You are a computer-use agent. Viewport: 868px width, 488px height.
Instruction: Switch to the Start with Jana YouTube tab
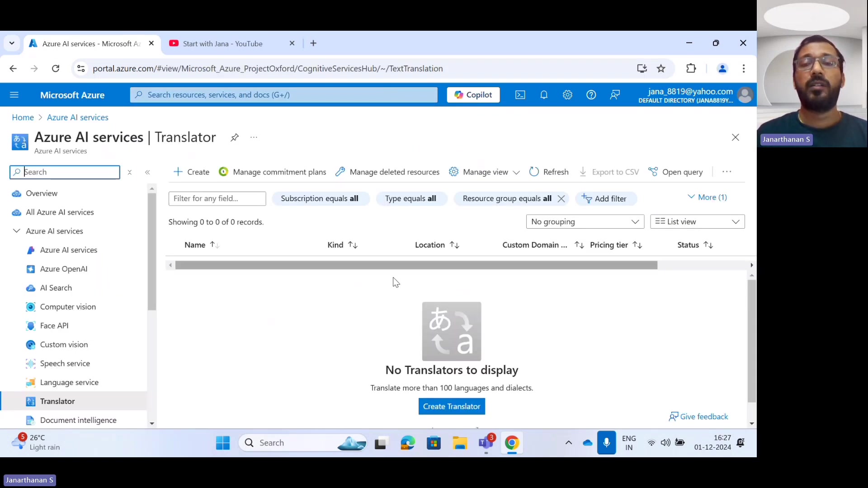point(223,43)
